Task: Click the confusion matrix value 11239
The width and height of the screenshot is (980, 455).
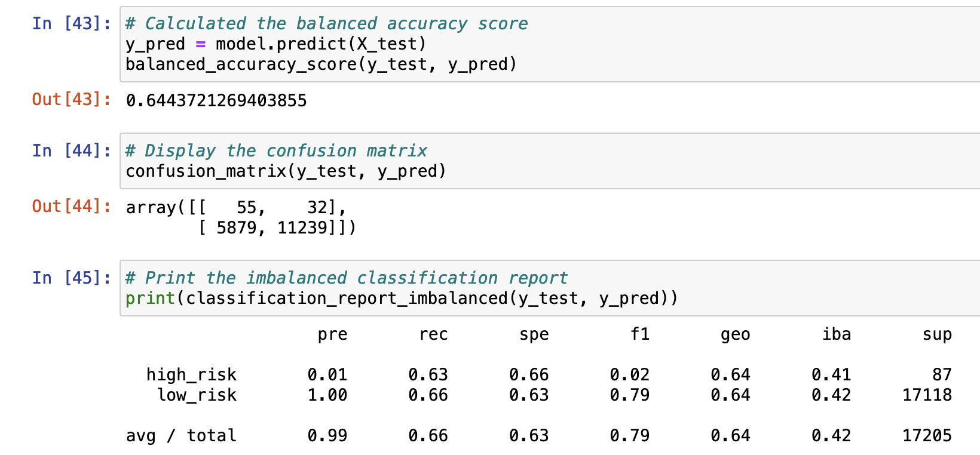Action: click(302, 227)
